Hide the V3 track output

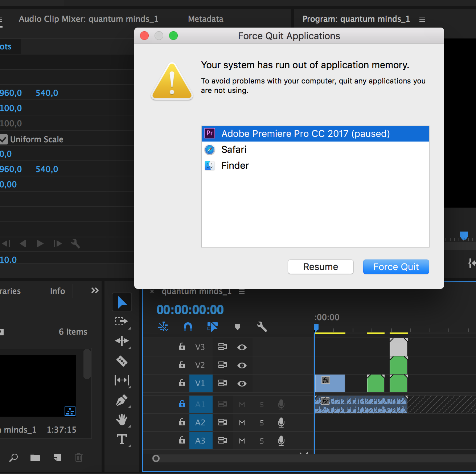point(242,347)
